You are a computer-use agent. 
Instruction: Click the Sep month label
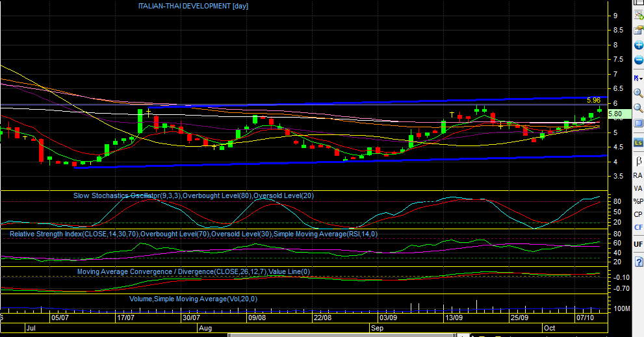coord(377,328)
